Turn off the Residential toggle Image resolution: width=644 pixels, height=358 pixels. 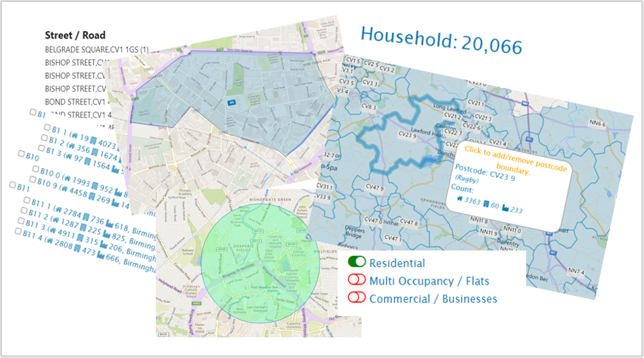pyautogui.click(x=357, y=263)
